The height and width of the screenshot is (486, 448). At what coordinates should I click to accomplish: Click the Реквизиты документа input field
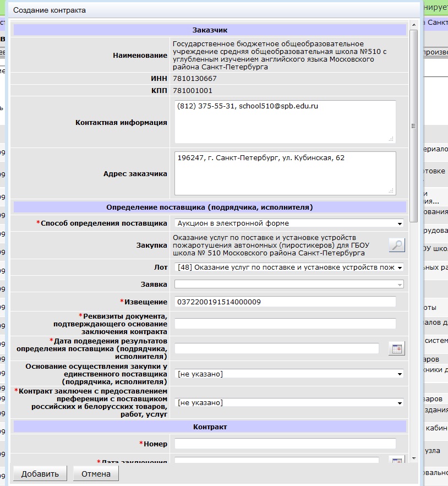pos(285,324)
